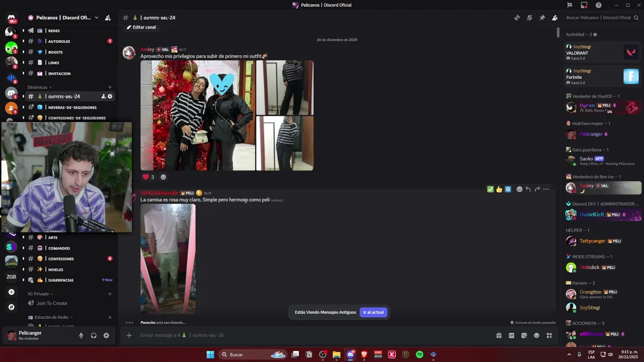
Task: Open File Explorer in the taskbar
Action: point(337,354)
